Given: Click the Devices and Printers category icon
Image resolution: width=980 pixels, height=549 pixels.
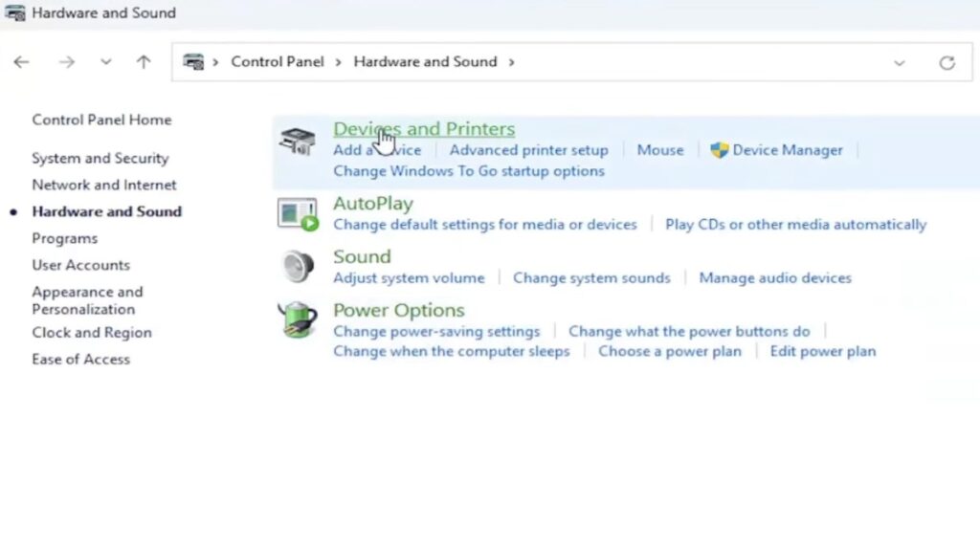Looking at the screenshot, I should 297,142.
